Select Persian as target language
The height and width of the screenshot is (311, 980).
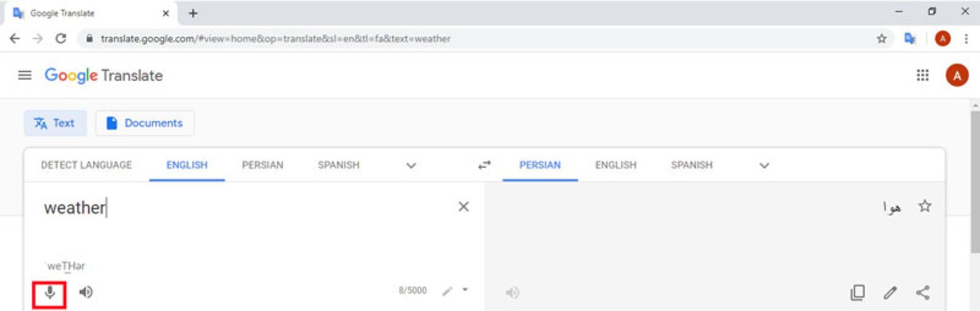[x=540, y=165]
